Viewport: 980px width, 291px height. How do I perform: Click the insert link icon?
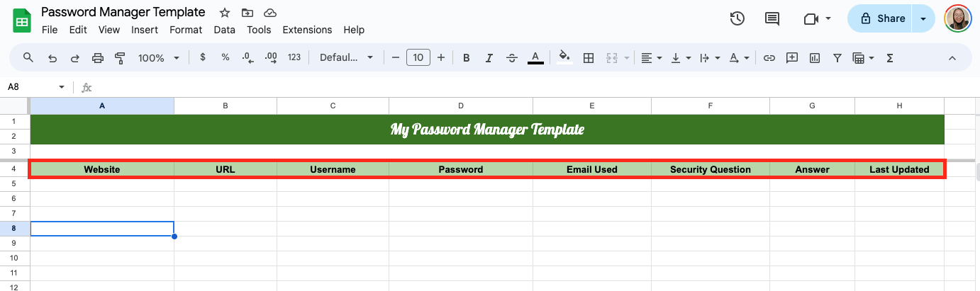[x=769, y=58]
